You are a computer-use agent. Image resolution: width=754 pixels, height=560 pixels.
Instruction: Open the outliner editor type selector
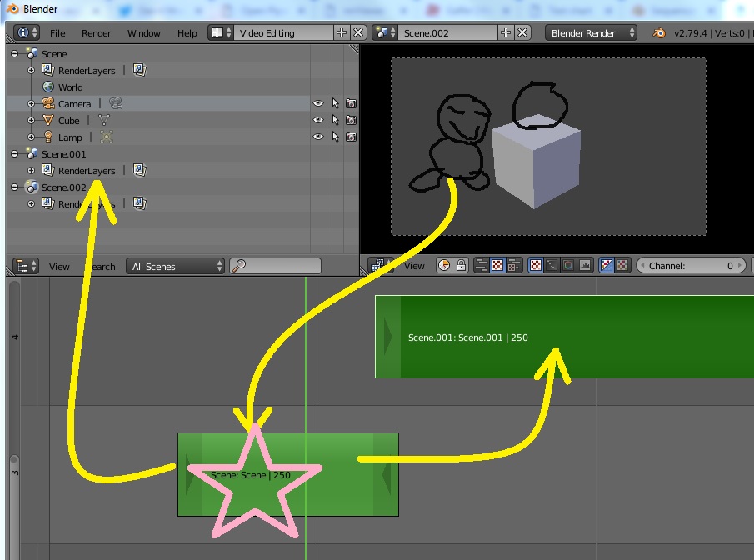(26, 266)
